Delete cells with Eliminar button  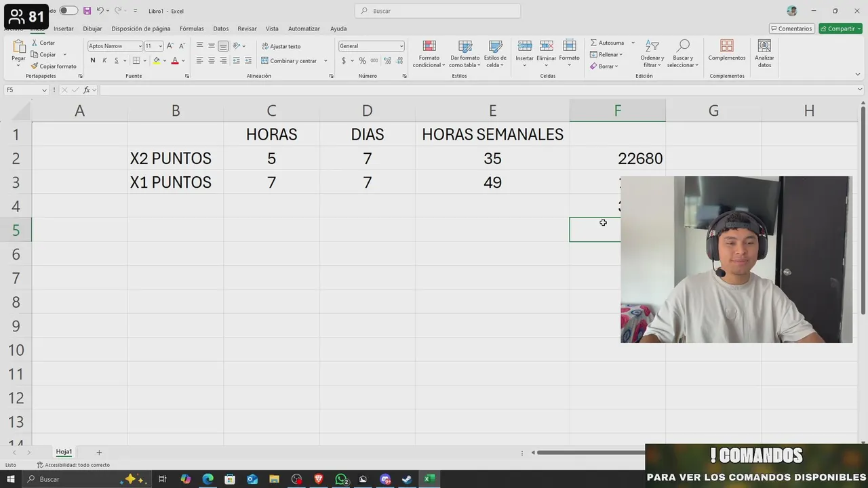pyautogui.click(x=547, y=54)
